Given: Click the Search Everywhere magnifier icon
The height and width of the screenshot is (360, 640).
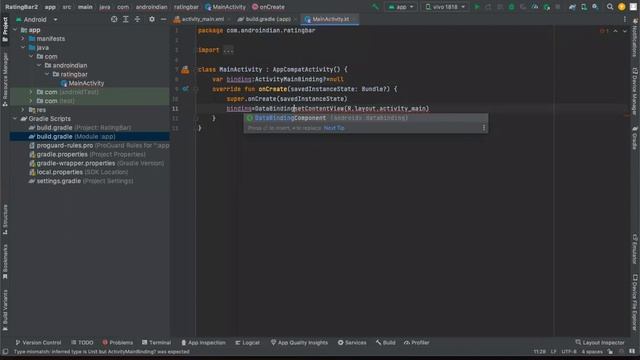Looking at the screenshot, I should [x=610, y=7].
